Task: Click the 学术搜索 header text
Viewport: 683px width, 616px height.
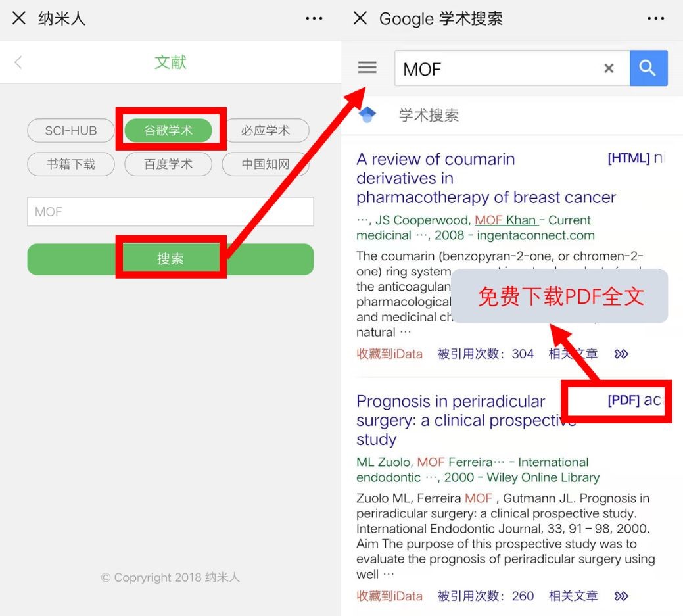Action: pos(429,115)
